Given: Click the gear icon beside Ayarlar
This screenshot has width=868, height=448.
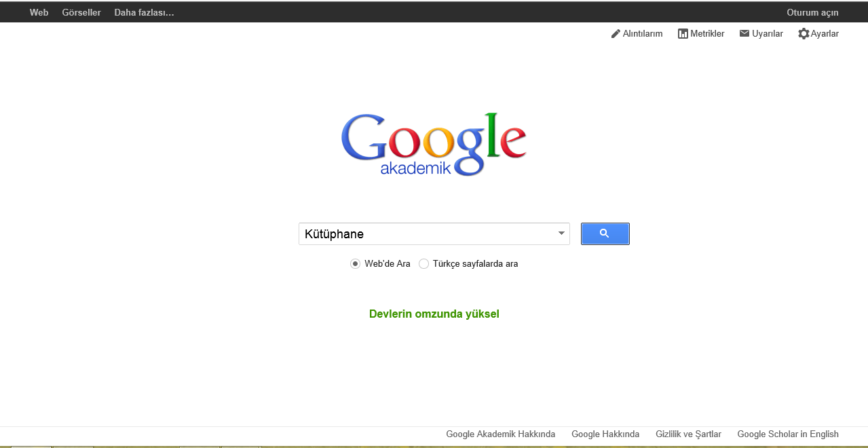Looking at the screenshot, I should [804, 33].
